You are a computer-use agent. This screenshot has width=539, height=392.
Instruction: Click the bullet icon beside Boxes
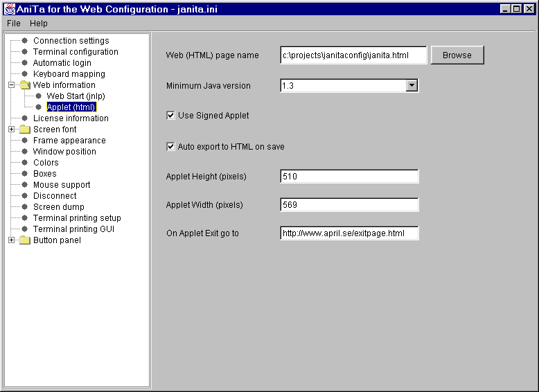[x=25, y=173]
